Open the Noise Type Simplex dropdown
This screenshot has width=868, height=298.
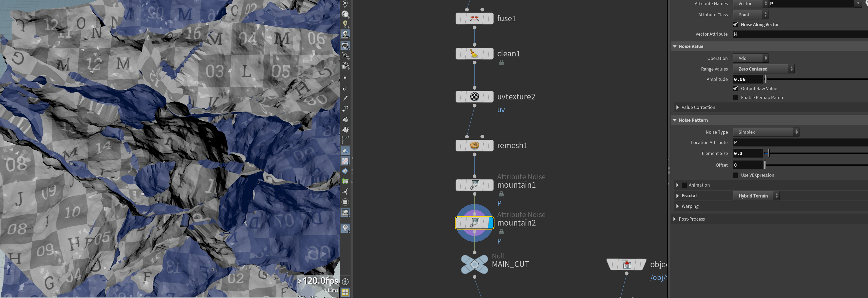point(766,132)
